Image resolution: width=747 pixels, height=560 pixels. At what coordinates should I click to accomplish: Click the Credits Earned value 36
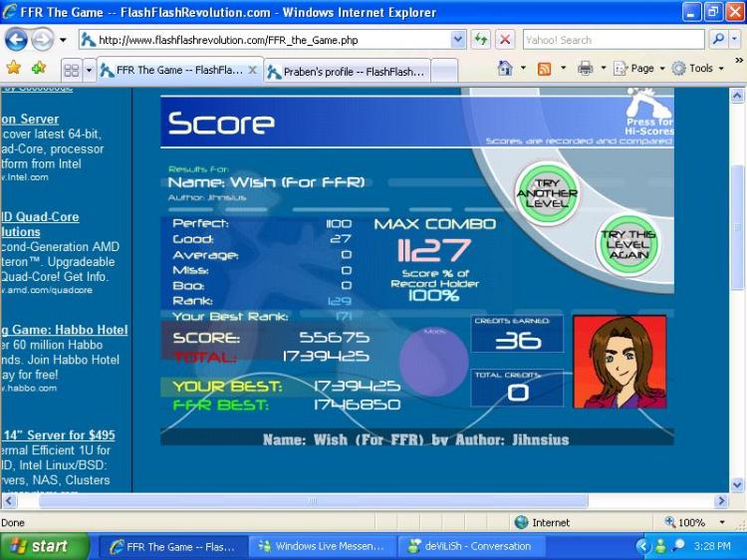tap(518, 341)
